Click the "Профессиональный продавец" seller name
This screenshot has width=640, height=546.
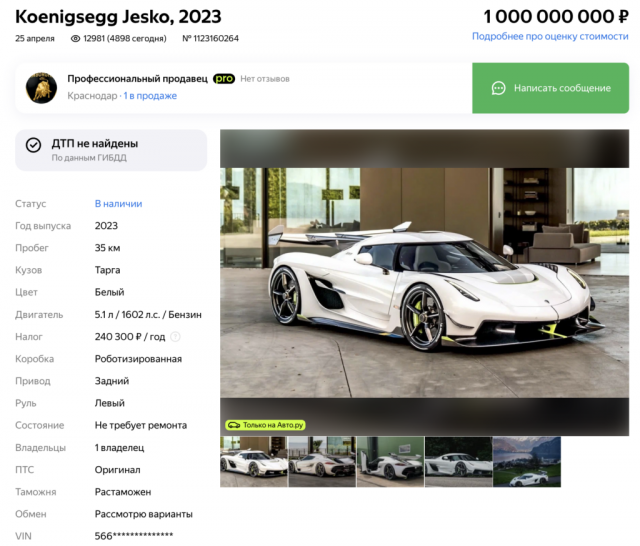pyautogui.click(x=137, y=79)
